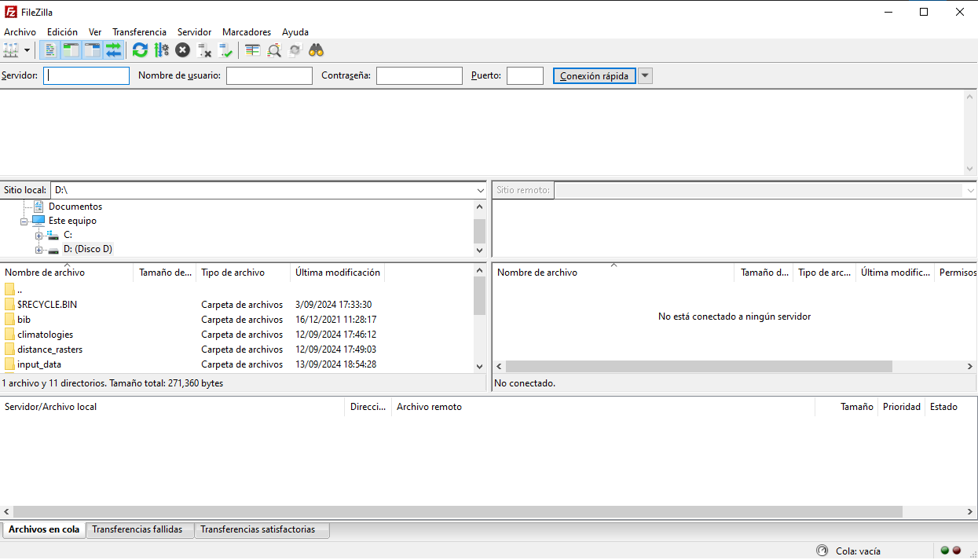
Task: Sort local files by Última modificación
Action: (x=338, y=273)
